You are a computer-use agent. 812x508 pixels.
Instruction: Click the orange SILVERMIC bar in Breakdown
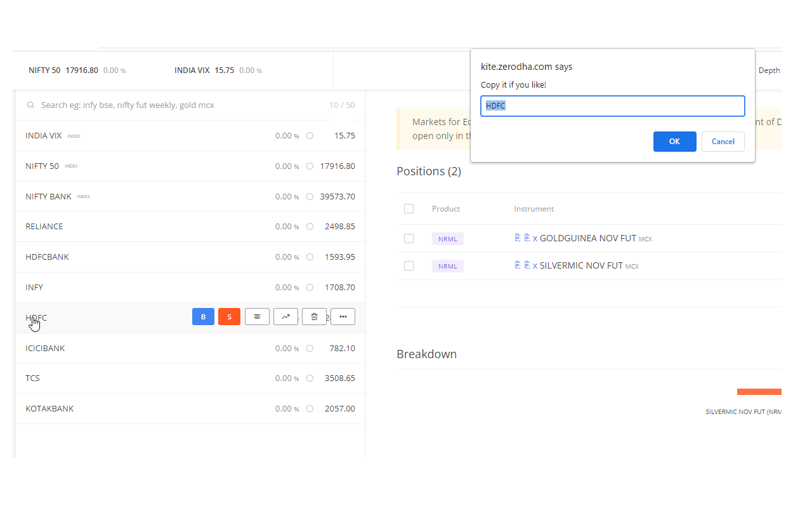tap(759, 392)
